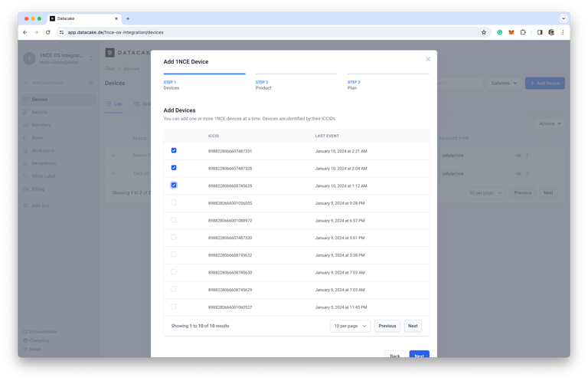The image size is (588, 381).
Task: Open the Chrome three-dot menu
Action: [x=563, y=32]
